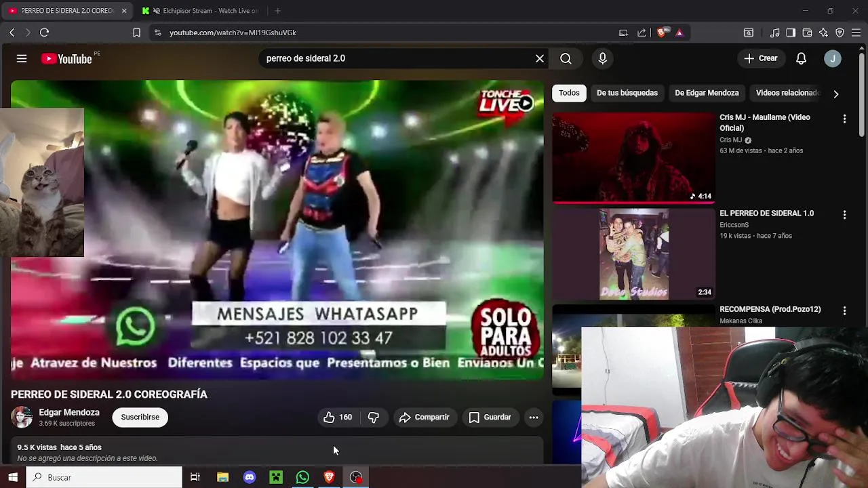Share the video using Compartir
This screenshot has width=868, height=488.
click(424, 418)
